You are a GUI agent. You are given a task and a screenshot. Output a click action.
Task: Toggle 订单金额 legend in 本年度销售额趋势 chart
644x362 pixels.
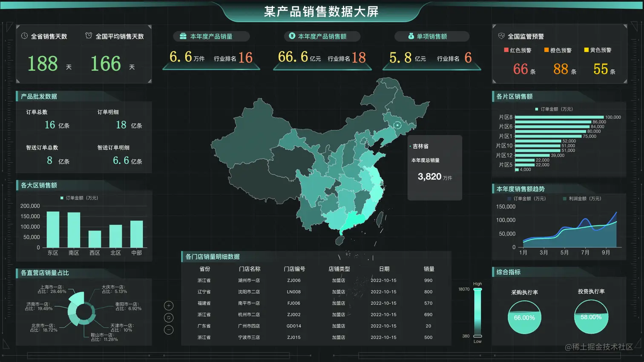(526, 199)
